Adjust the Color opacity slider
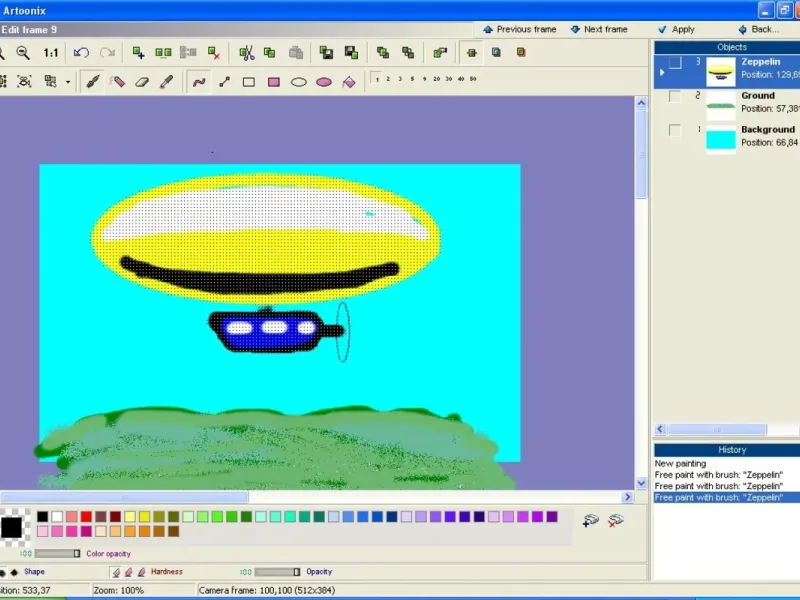 coord(58,554)
